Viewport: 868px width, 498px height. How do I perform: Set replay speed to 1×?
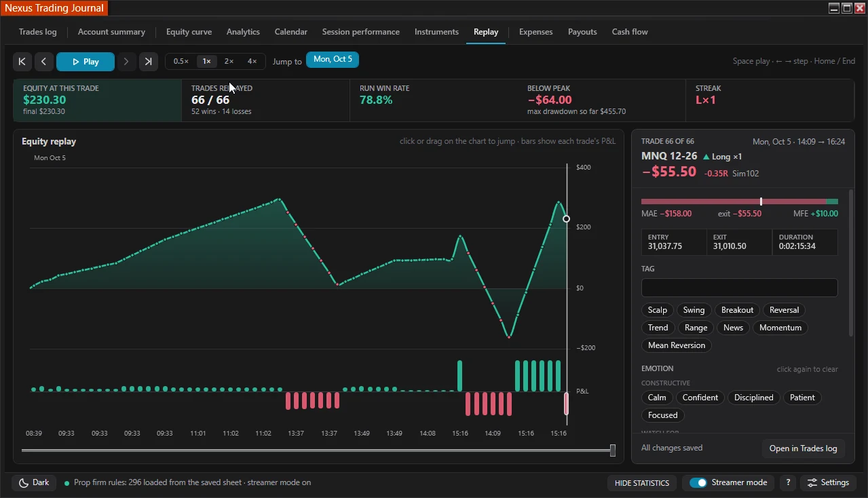point(206,61)
